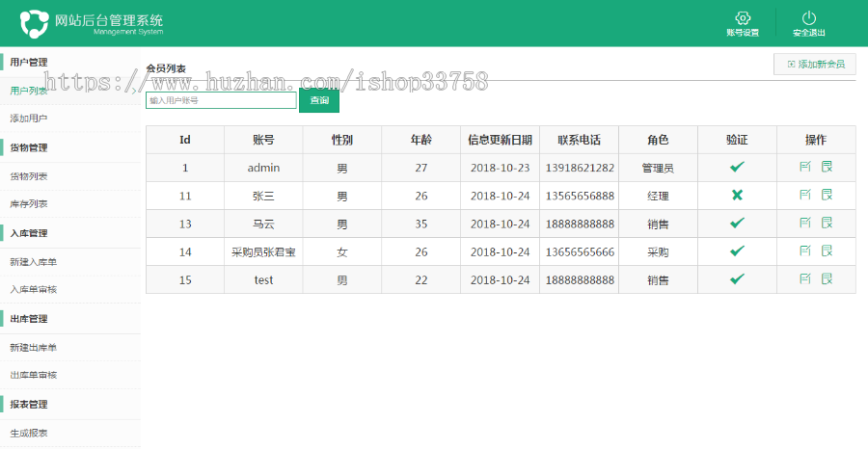Select 报表管理 section header

pos(29,405)
